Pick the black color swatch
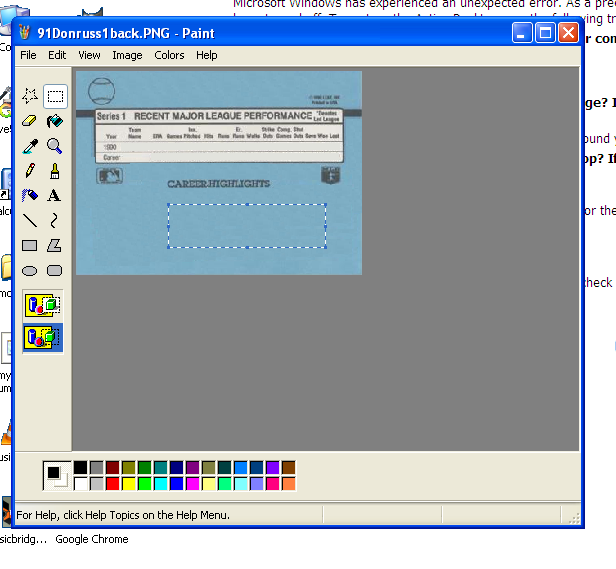 tap(81, 468)
